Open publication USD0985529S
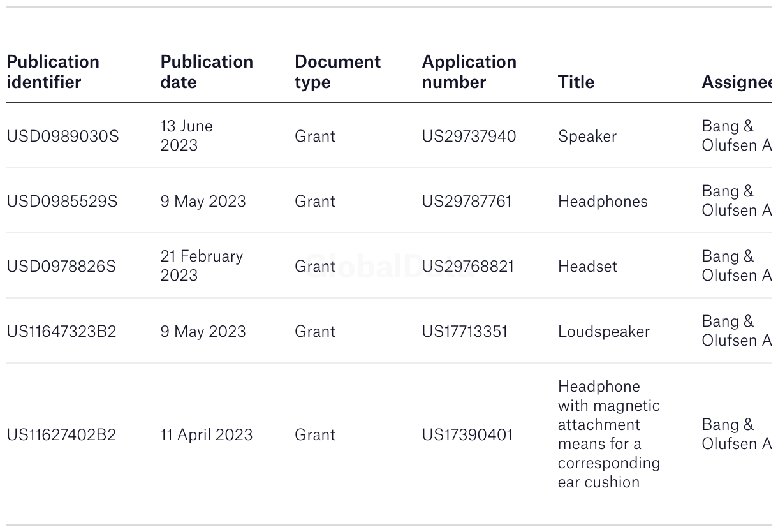Image resolution: width=778 pixels, height=532 pixels. point(62,202)
